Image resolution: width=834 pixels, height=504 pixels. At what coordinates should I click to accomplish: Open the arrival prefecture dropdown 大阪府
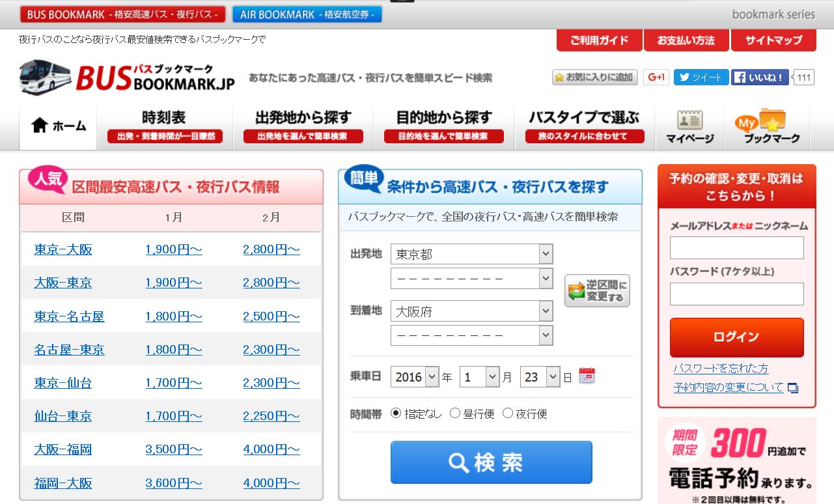[471, 311]
